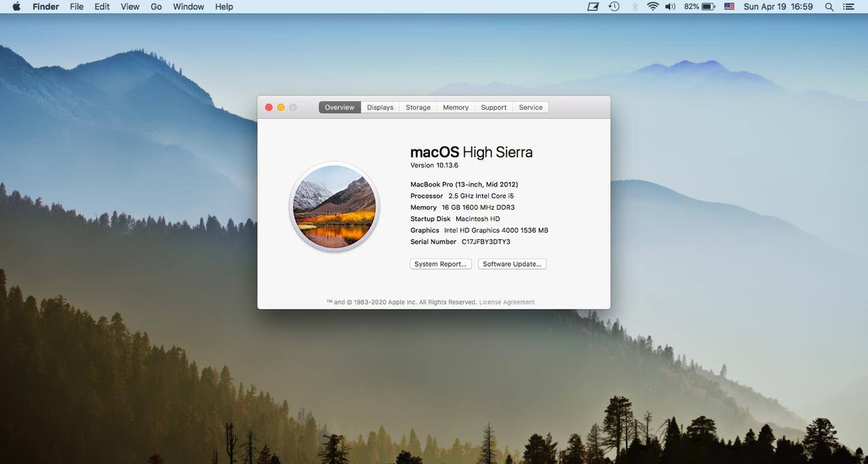The width and height of the screenshot is (868, 464).
Task: Click the Bluetooth status icon
Action: coord(635,6)
